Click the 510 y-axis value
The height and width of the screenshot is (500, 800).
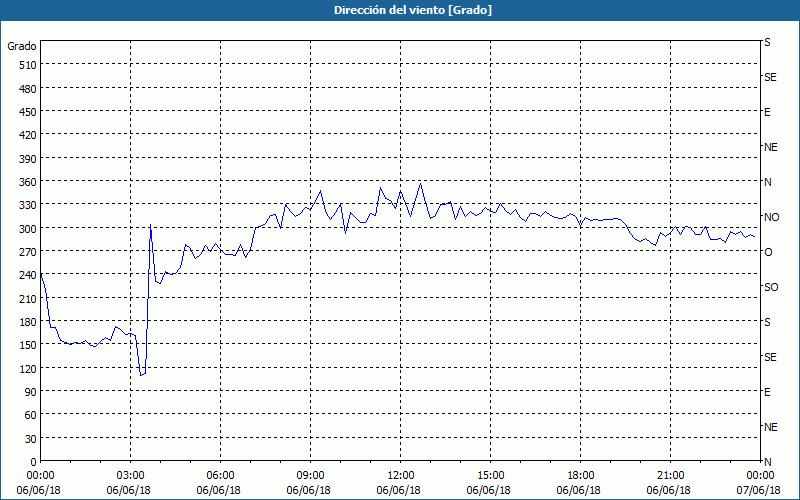point(28,65)
